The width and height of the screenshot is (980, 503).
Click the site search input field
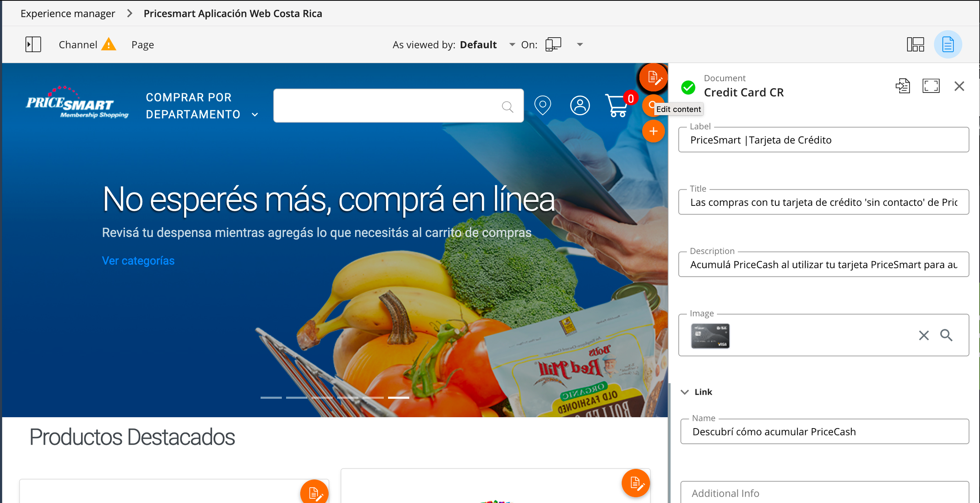pos(398,106)
